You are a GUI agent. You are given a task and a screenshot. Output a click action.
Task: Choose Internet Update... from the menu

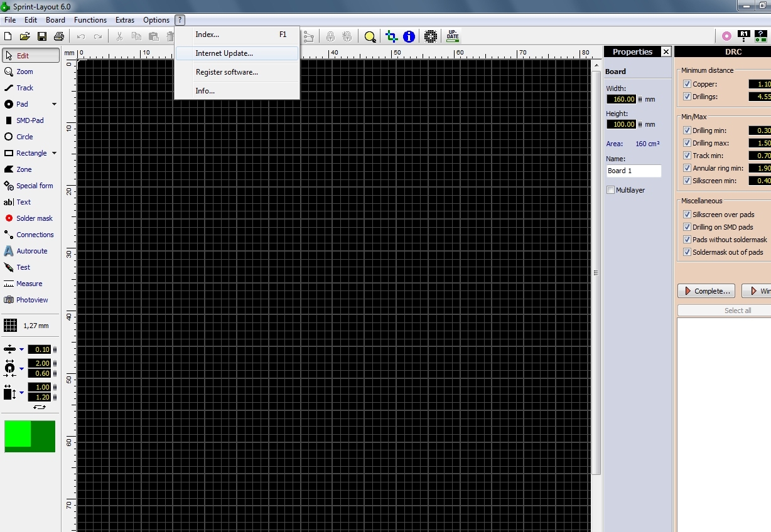237,53
